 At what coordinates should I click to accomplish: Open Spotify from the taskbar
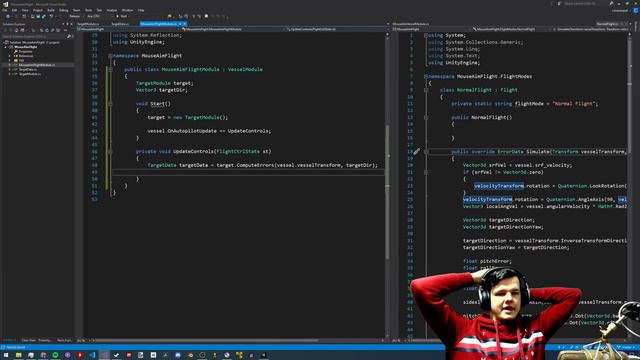pyautogui.click(x=55, y=355)
